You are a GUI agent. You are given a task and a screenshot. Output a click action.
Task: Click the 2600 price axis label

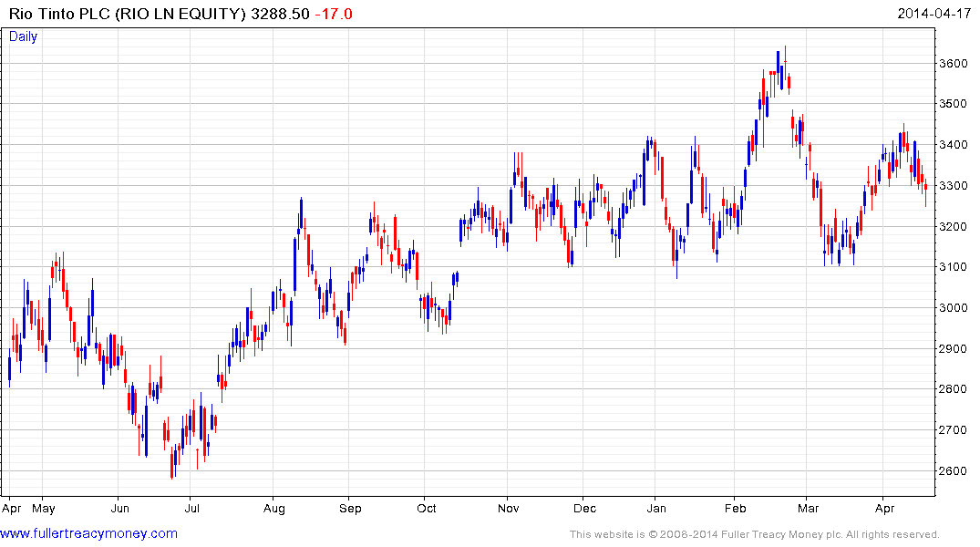click(954, 471)
